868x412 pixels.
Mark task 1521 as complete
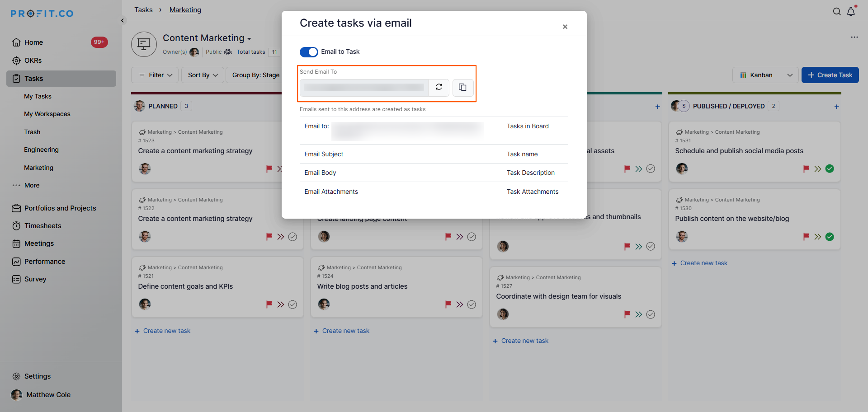click(x=292, y=304)
